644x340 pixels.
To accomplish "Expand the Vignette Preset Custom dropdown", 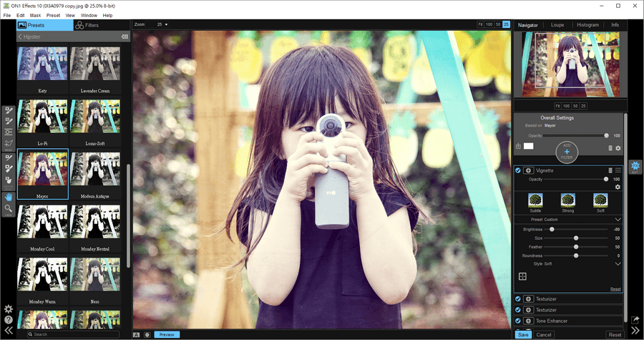I will click(618, 220).
